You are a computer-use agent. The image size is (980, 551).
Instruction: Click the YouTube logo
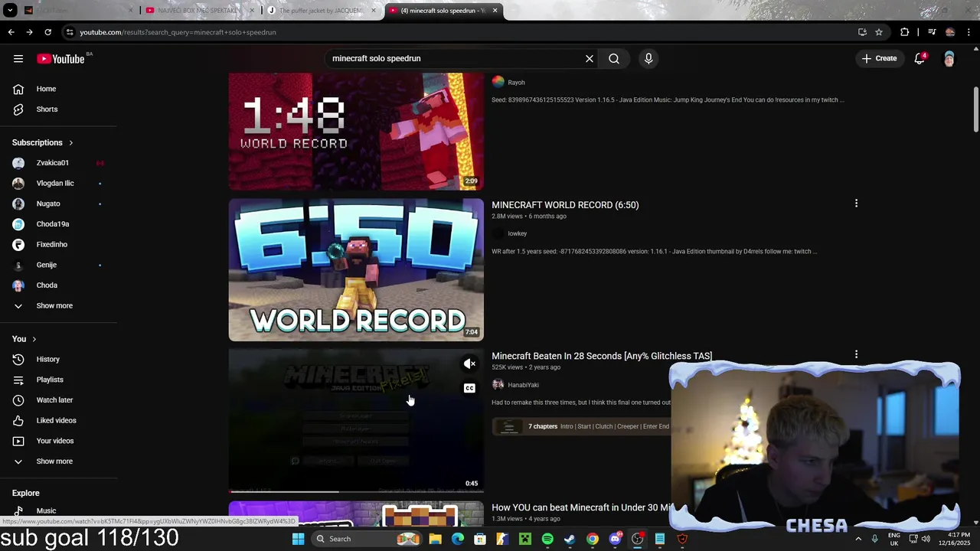[60, 59]
